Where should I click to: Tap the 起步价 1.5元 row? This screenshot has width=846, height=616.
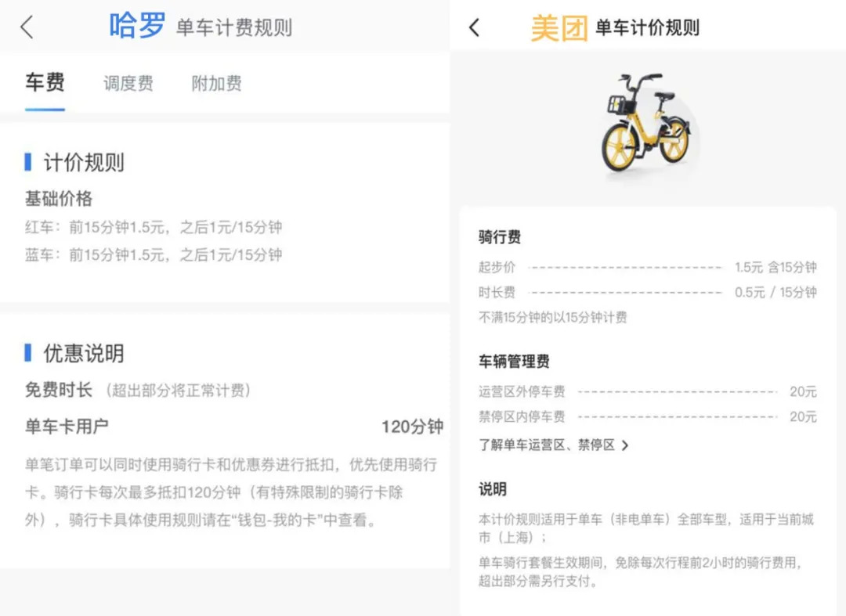[647, 267]
